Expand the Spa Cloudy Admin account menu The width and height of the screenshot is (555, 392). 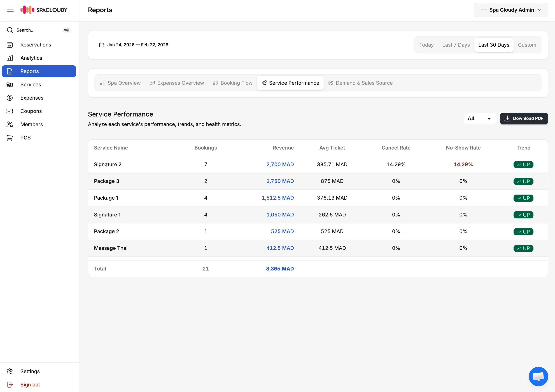tap(510, 10)
